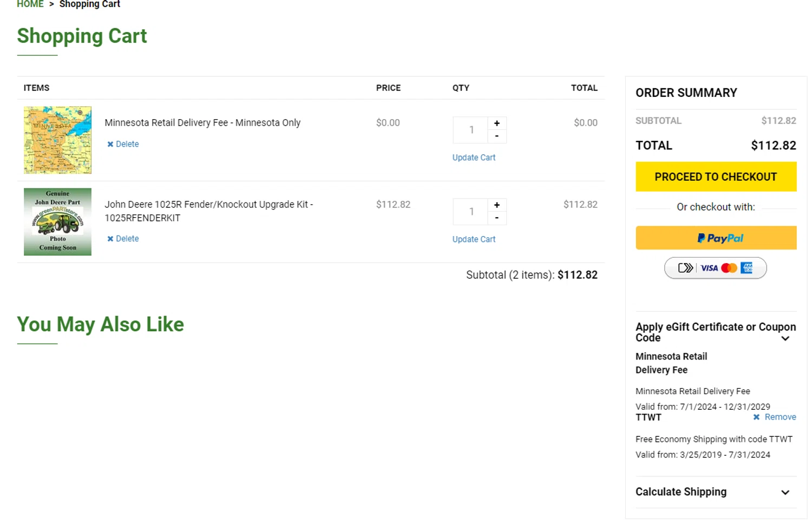Viewport: 812px width, 523px height.
Task: Update cart for Fender Kit row
Action: 474,239
